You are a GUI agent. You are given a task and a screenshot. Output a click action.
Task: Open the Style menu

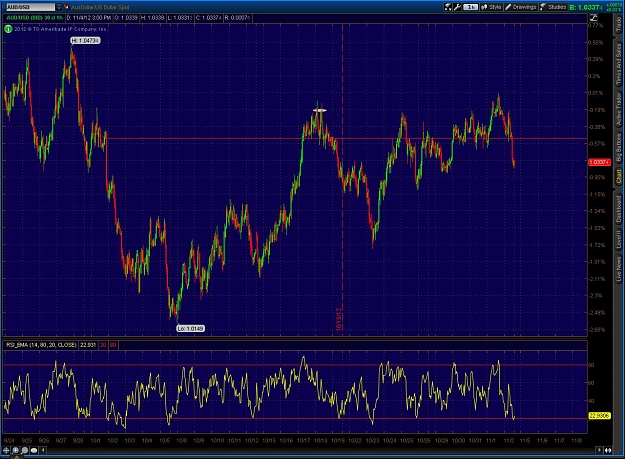click(491, 7)
